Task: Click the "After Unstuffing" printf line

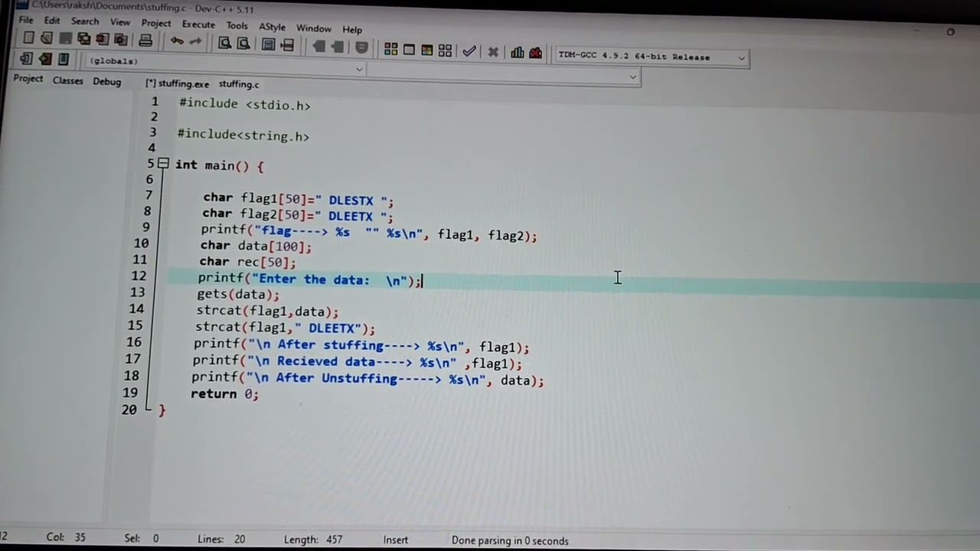Action: point(367,379)
